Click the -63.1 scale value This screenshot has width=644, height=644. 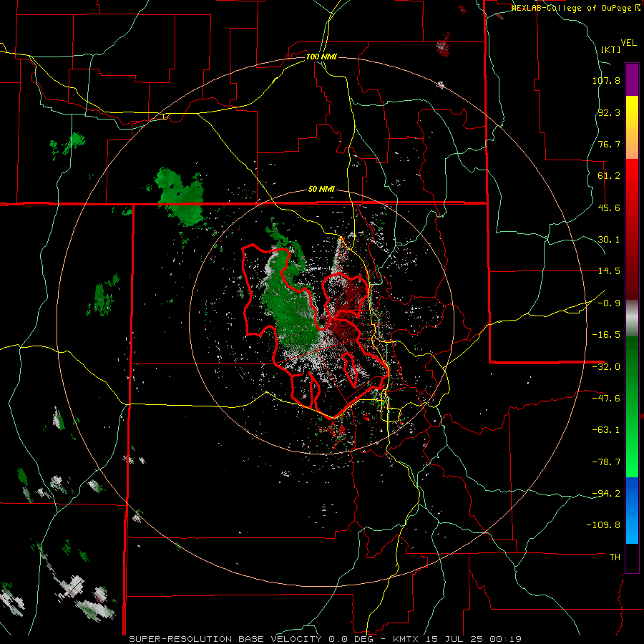pos(606,430)
